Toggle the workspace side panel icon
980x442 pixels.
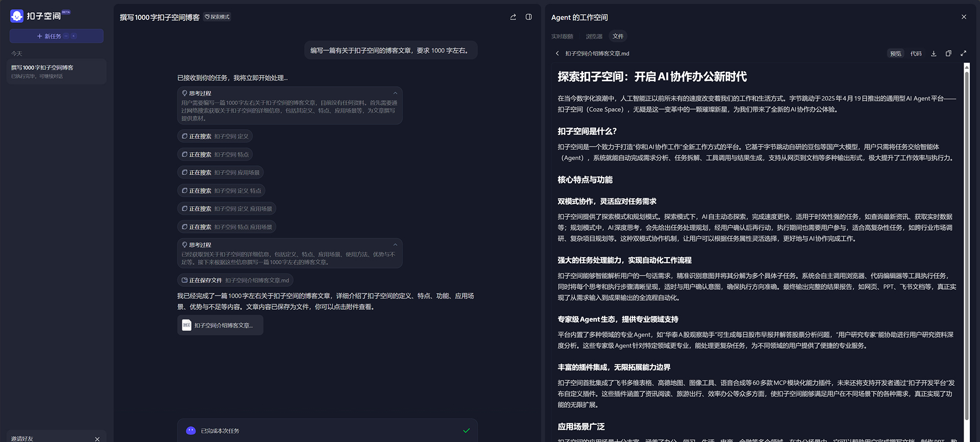529,17
